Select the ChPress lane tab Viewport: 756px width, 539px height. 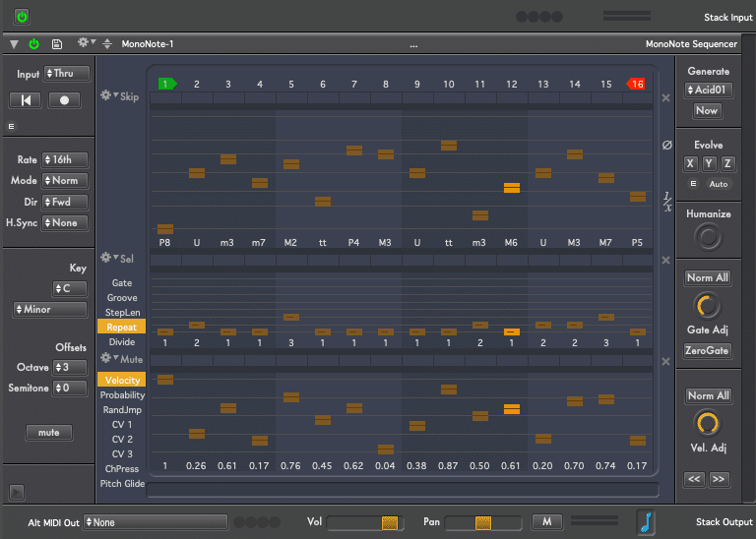pos(121,469)
